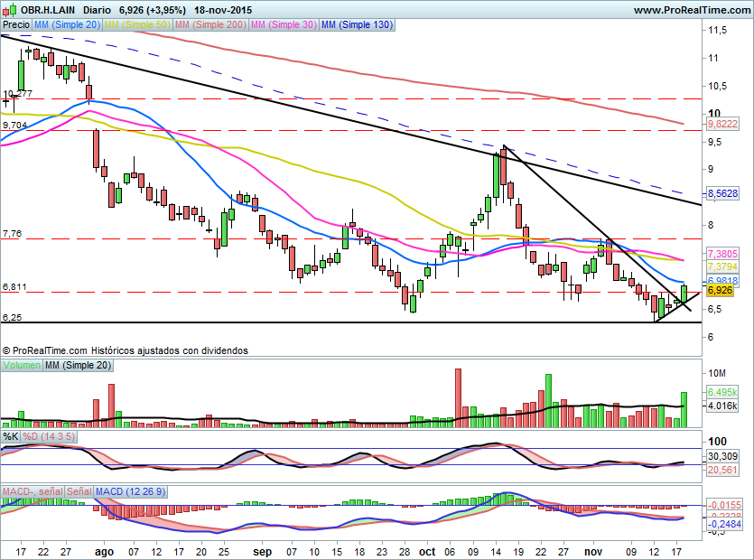Open the MACD (12 26 9) label

pyautogui.click(x=133, y=491)
